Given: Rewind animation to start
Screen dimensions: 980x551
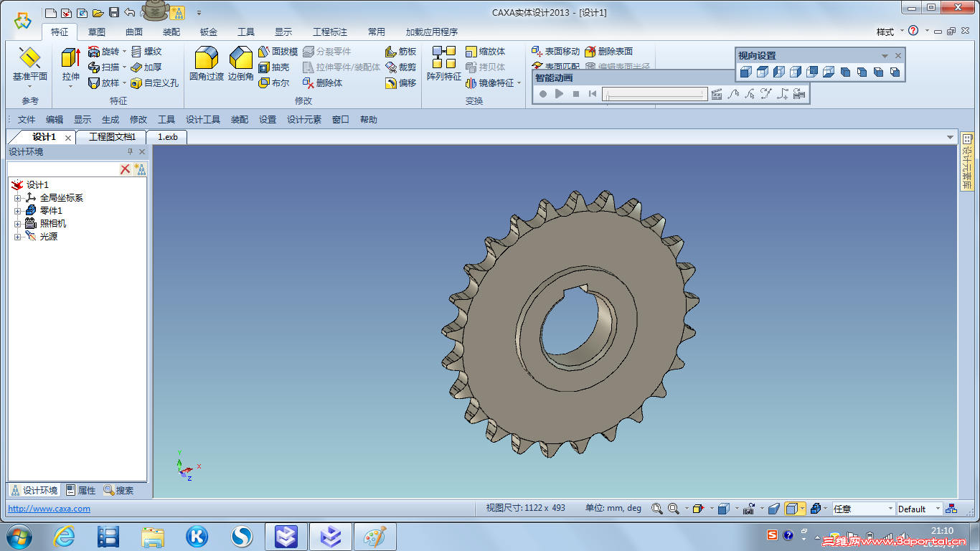Looking at the screenshot, I should pyautogui.click(x=593, y=94).
